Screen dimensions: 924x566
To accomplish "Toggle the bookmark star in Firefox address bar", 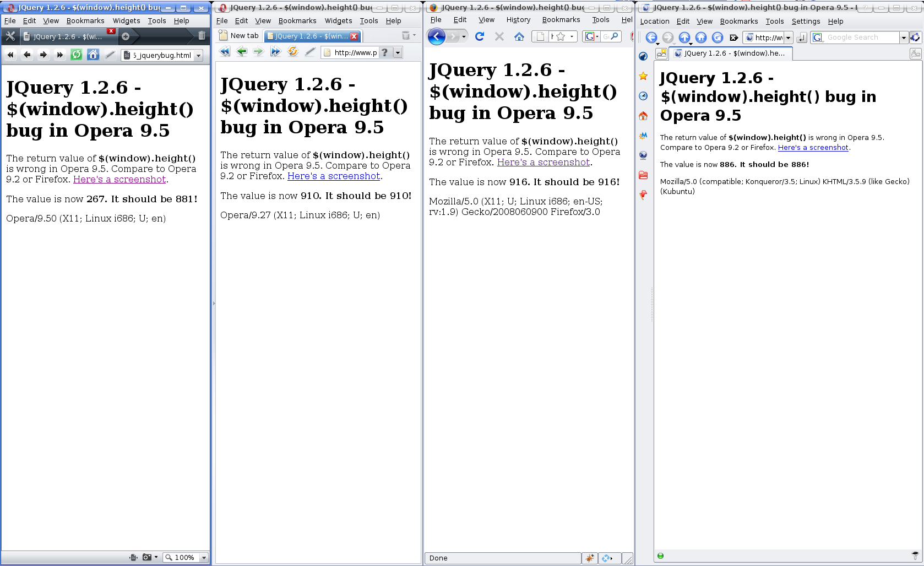I will pos(561,36).
